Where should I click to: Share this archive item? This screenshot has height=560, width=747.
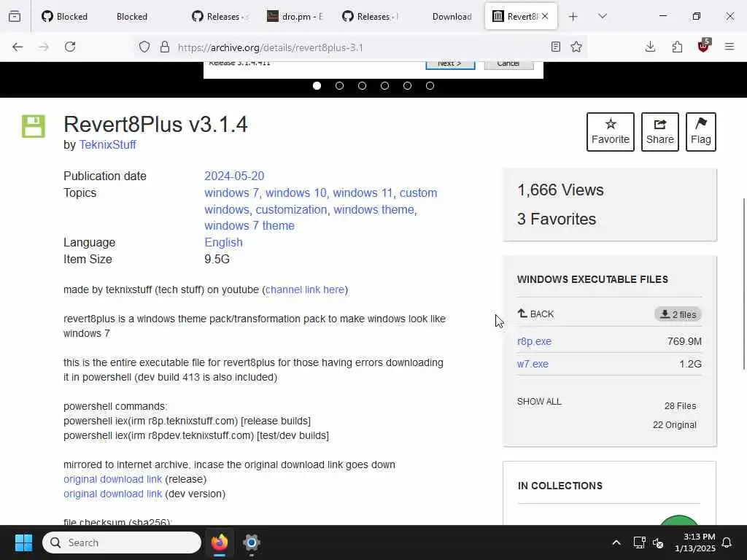point(659,132)
